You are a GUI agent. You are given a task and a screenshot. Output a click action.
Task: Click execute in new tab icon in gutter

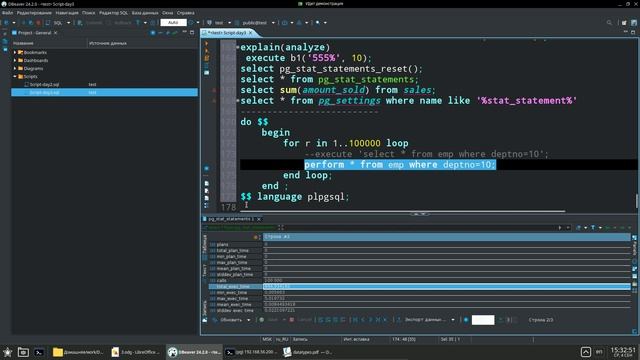coord(207,51)
